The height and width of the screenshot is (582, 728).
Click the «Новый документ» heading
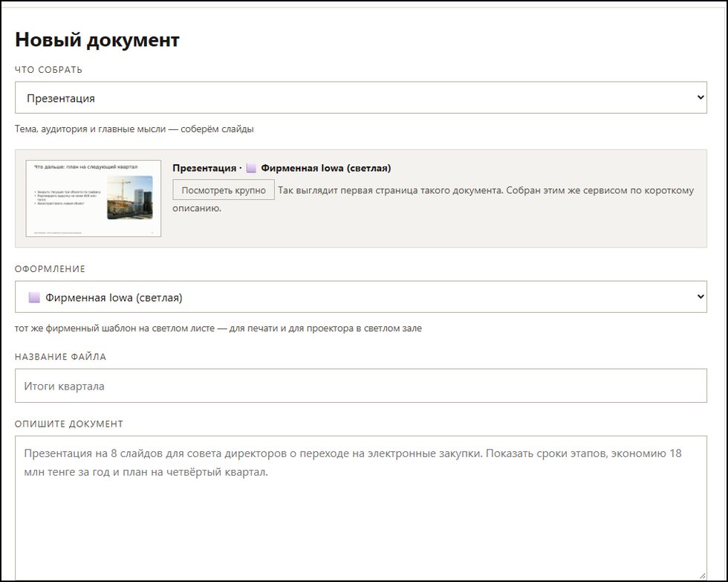click(x=97, y=39)
